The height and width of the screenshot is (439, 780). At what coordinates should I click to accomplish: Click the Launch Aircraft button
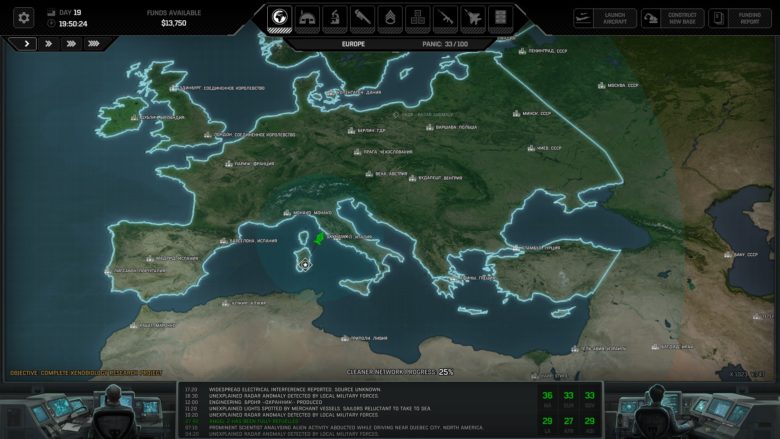(x=604, y=18)
